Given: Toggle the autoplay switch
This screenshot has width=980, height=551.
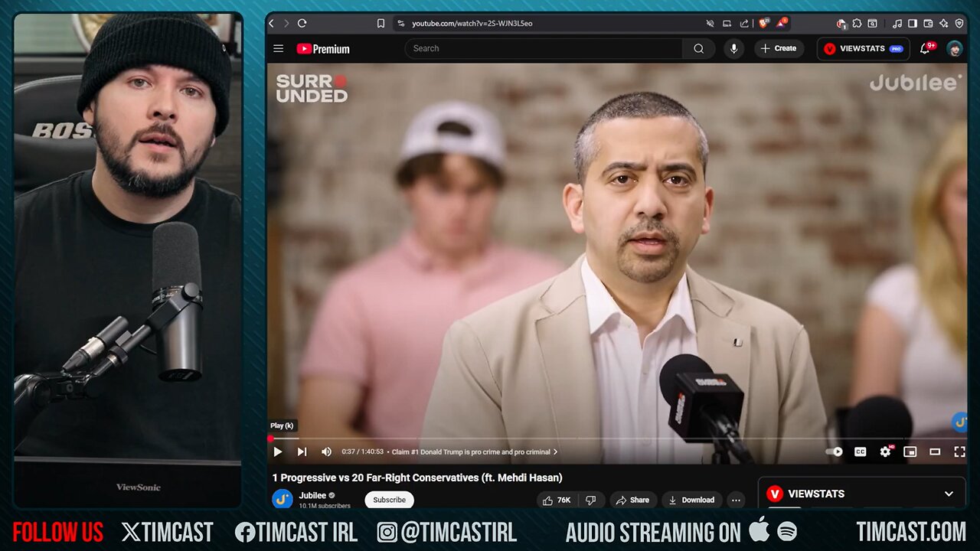Looking at the screenshot, I should pos(835,452).
